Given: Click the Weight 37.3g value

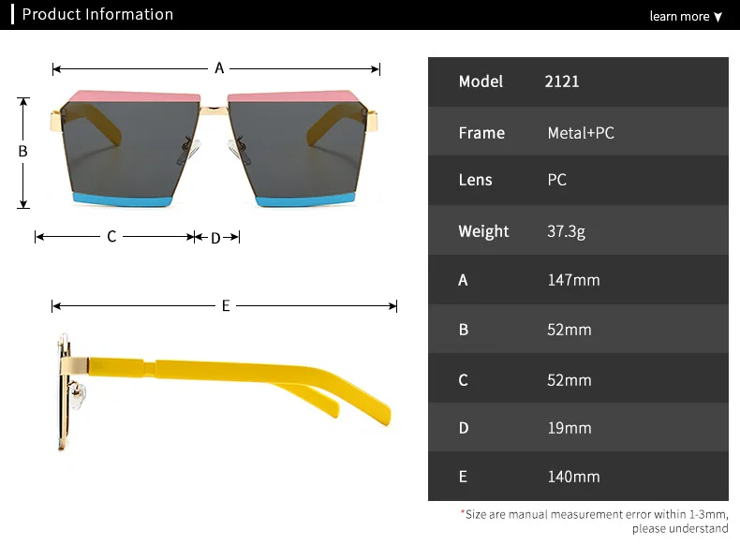Looking at the screenshot, I should point(566,231).
